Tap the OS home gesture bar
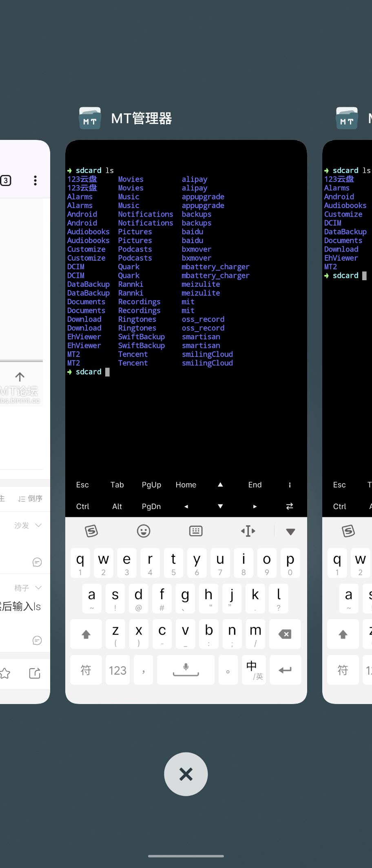This screenshot has height=868, width=372. pyautogui.click(x=186, y=856)
